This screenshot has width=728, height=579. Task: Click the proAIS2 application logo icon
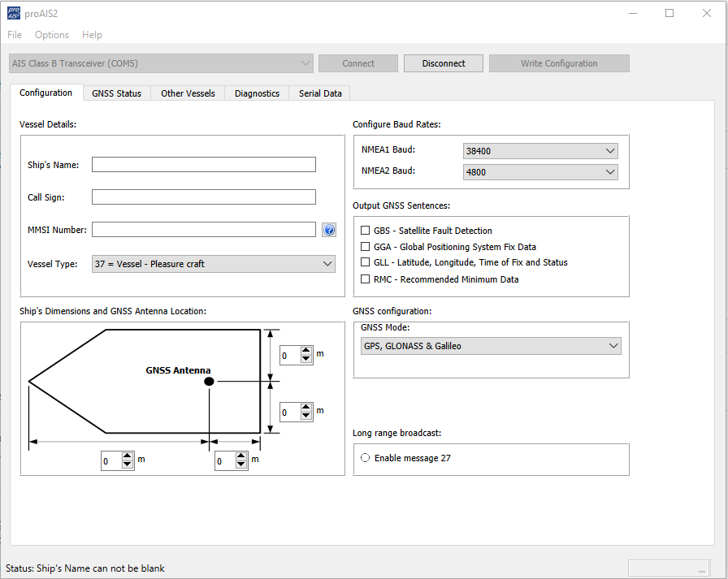[14, 13]
